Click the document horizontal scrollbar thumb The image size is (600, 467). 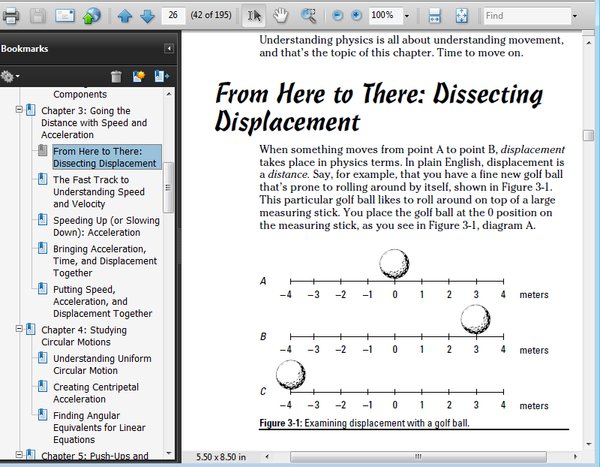[x=418, y=457]
